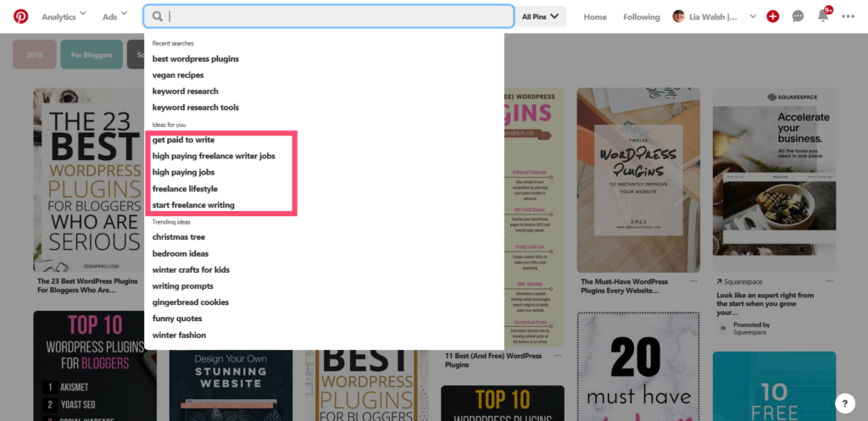This screenshot has width=868, height=421.
Task: Click 'The 23 Best WordPress Plugins For Bloggers' title
Action: (87, 285)
